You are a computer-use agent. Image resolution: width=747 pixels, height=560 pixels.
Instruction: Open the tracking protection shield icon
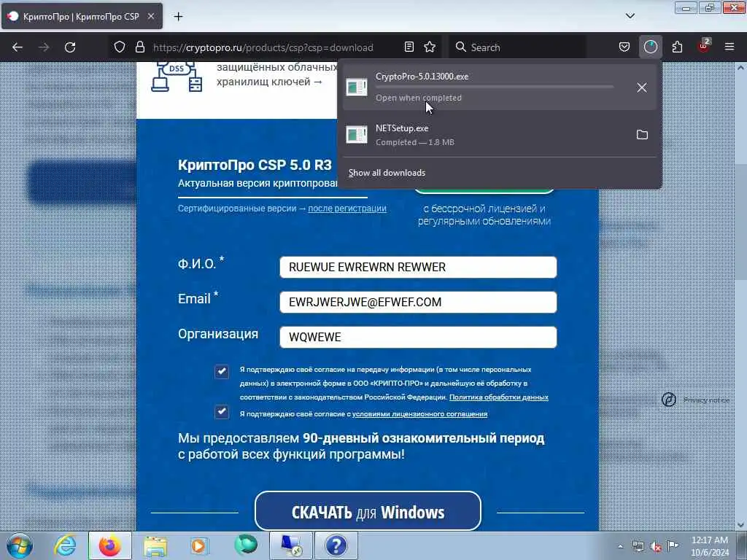pyautogui.click(x=120, y=47)
